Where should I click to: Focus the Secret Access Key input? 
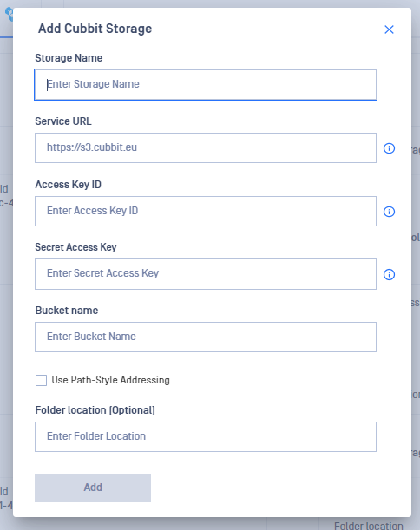point(206,274)
